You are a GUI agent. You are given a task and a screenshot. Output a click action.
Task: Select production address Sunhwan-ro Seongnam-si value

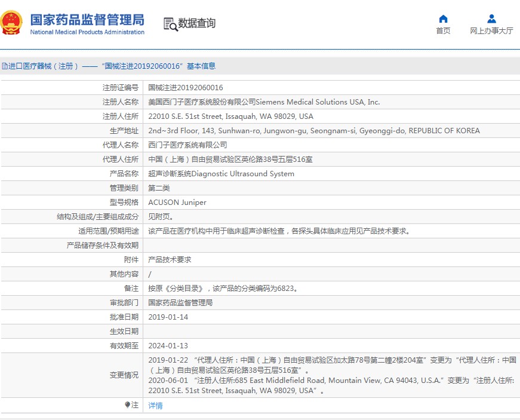314,131
